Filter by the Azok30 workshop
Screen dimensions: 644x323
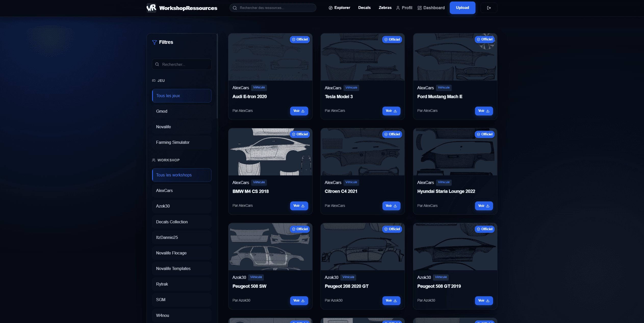182,206
